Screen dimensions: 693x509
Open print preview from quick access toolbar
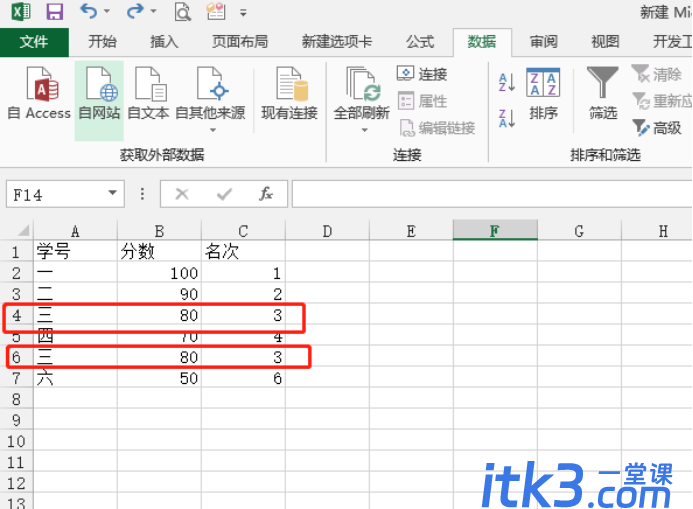[x=182, y=12]
